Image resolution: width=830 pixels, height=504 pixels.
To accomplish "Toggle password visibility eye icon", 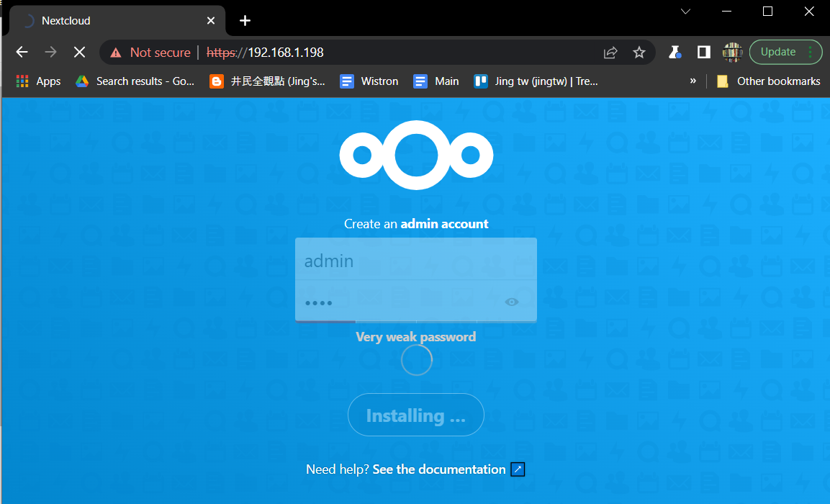I will click(511, 302).
